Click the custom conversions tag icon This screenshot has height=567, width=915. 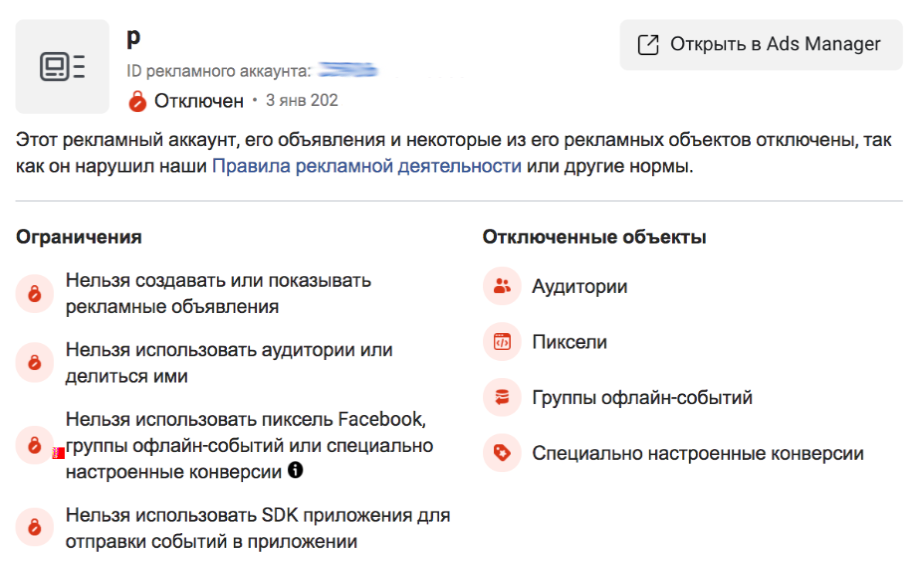point(502,454)
